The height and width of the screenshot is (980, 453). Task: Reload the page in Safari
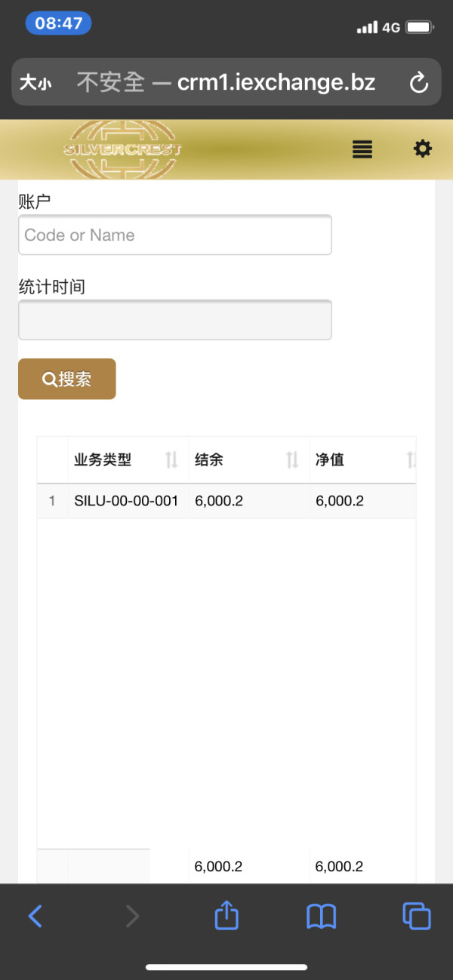[418, 82]
